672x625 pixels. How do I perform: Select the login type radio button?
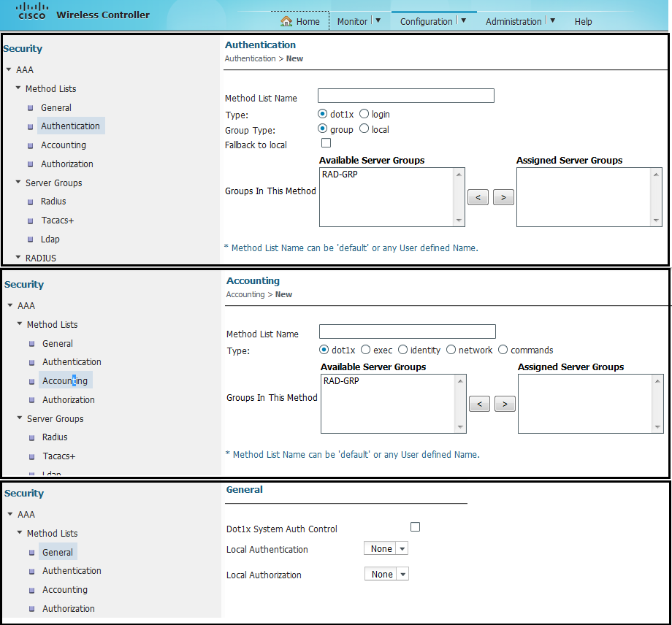point(364,114)
